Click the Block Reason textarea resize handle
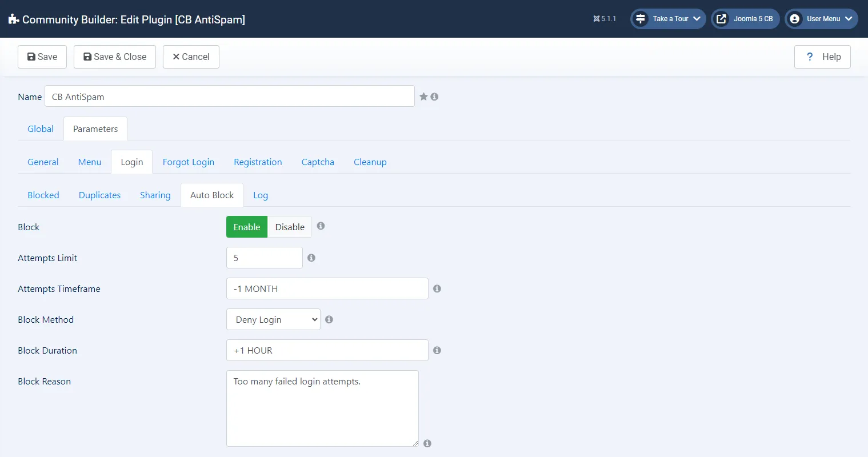The image size is (868, 457). 415,443
